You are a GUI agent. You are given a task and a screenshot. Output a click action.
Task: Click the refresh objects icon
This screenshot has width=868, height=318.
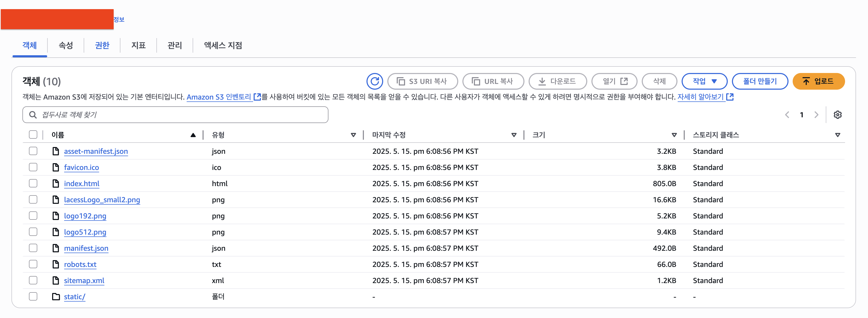point(374,81)
